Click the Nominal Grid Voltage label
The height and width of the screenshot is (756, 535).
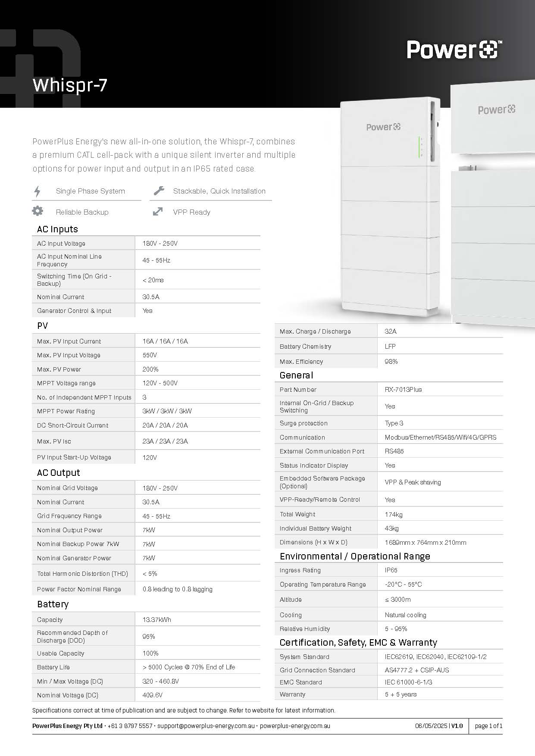[x=67, y=488]
